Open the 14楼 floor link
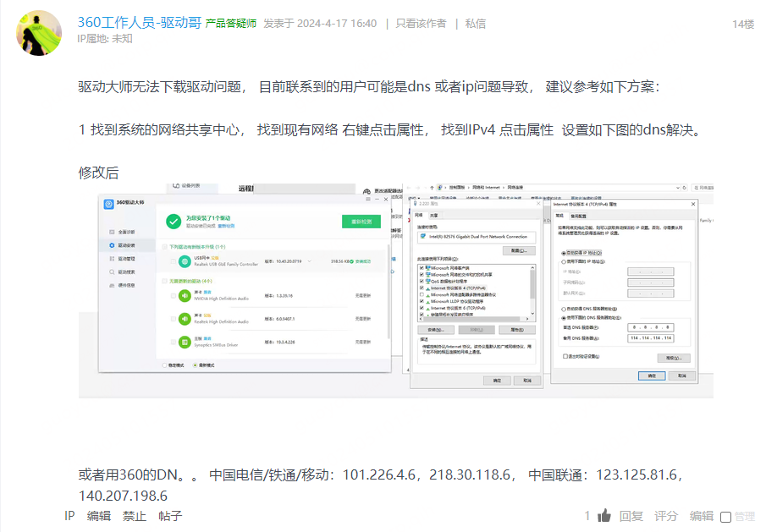This screenshot has width=777, height=532. pyautogui.click(x=743, y=25)
